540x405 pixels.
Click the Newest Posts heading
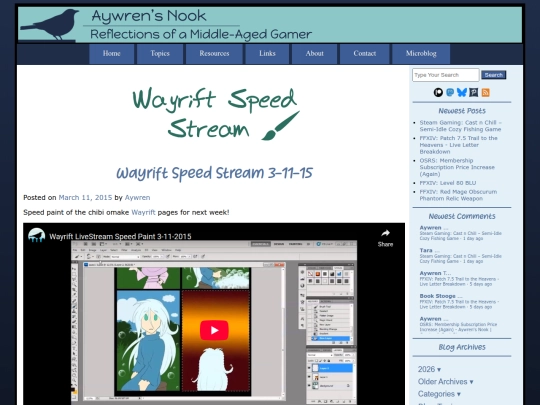(x=462, y=111)
